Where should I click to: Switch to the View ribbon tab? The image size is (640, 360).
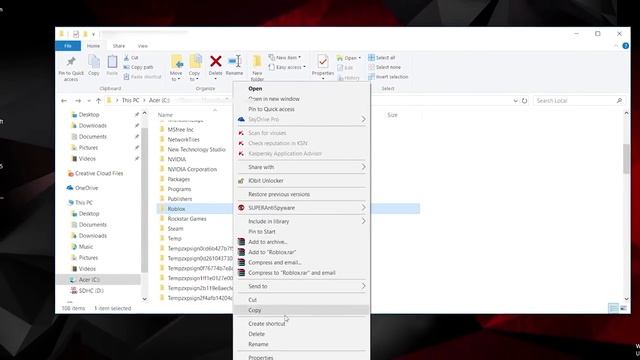click(x=143, y=46)
